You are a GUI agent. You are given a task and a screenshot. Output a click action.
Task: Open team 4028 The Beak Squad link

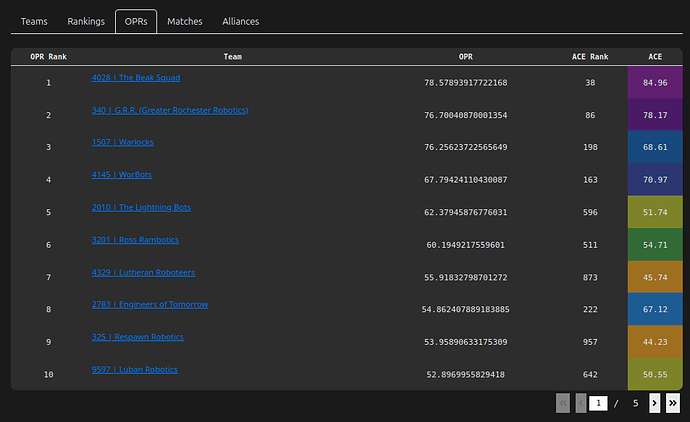tap(136, 78)
